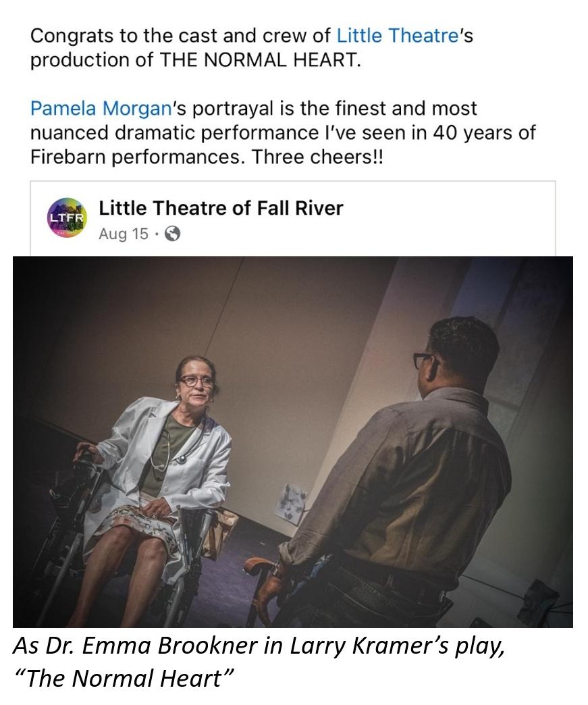Click the man's eyeglasses in the photo
The width and height of the screenshot is (588, 705).
tap(423, 360)
